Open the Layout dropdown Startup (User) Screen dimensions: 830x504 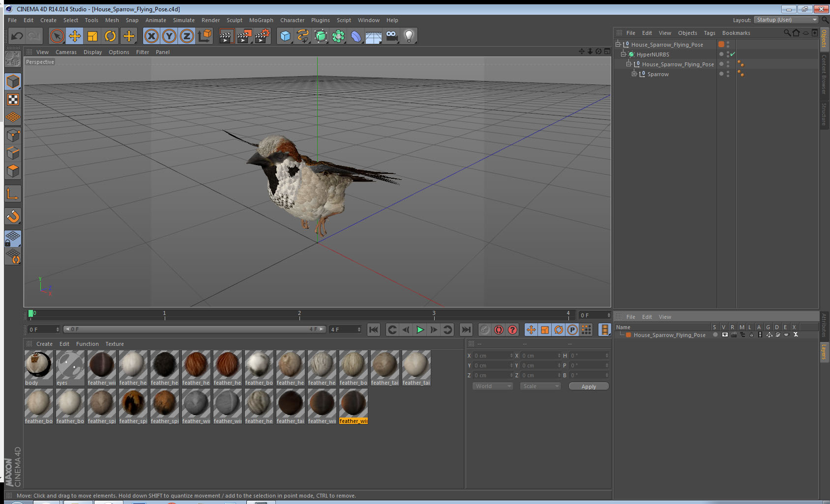coord(786,20)
